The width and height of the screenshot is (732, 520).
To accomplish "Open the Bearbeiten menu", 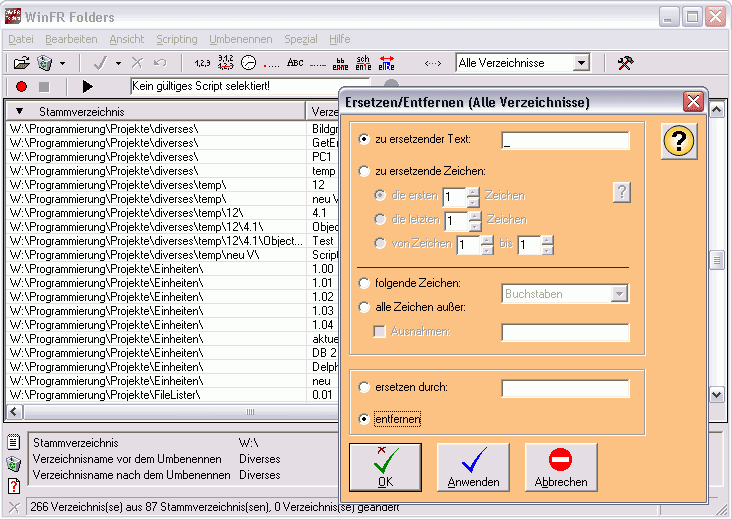I will pos(71,39).
